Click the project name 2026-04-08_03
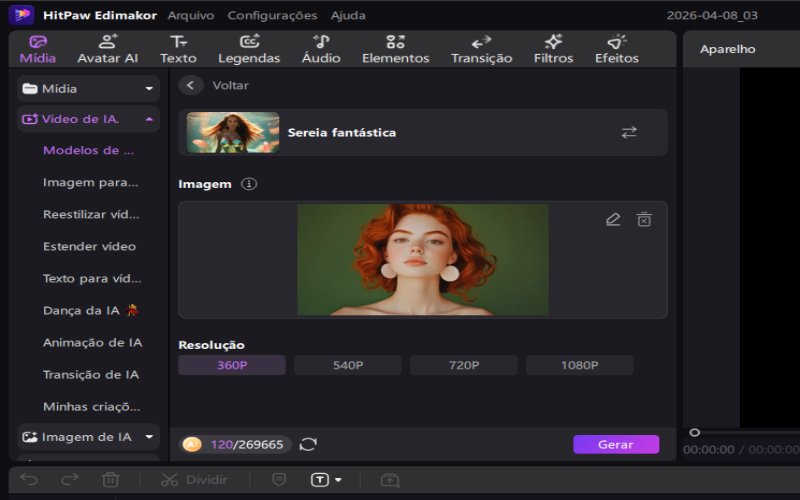 (712, 15)
